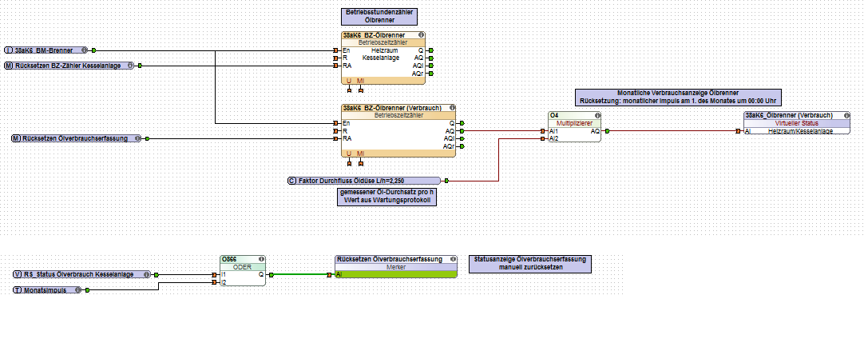Click output pin of 38aK6_BM-Brenner input
This screenshot has width=868, height=339.
point(93,50)
